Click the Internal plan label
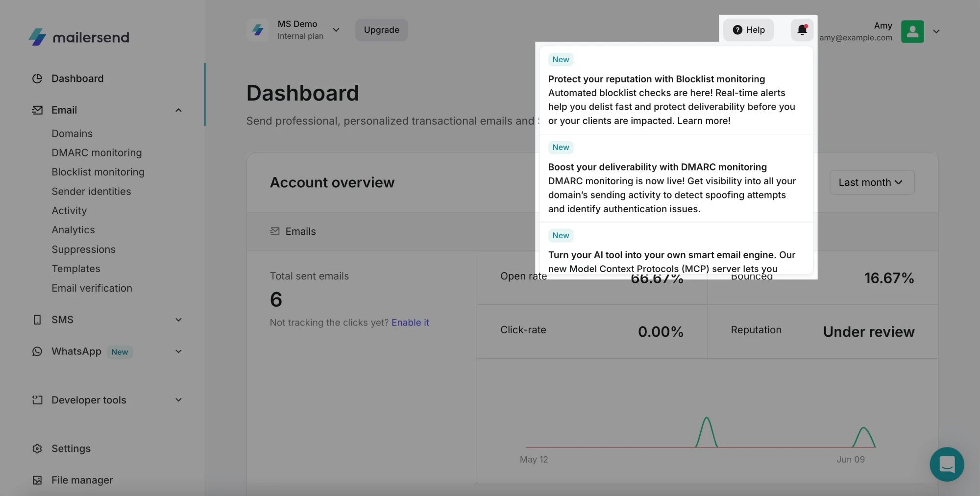Screen dimensions: 980x496 pyautogui.click(x=300, y=36)
